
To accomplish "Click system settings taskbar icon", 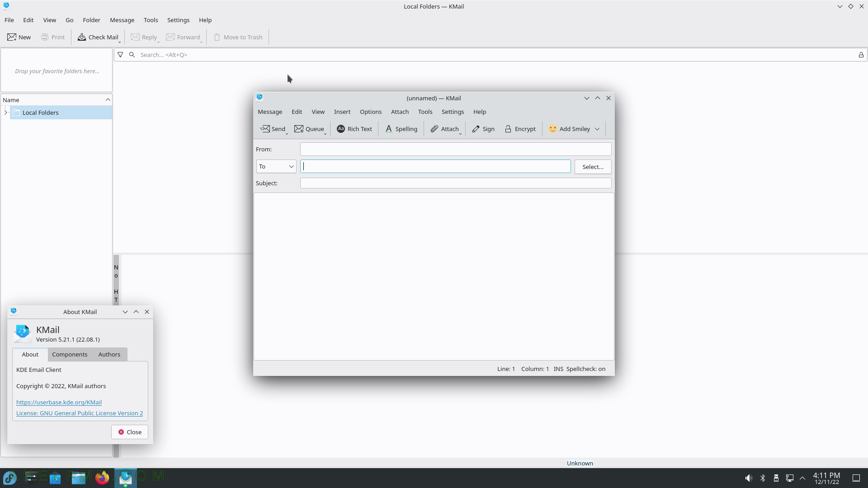I will coord(32,478).
